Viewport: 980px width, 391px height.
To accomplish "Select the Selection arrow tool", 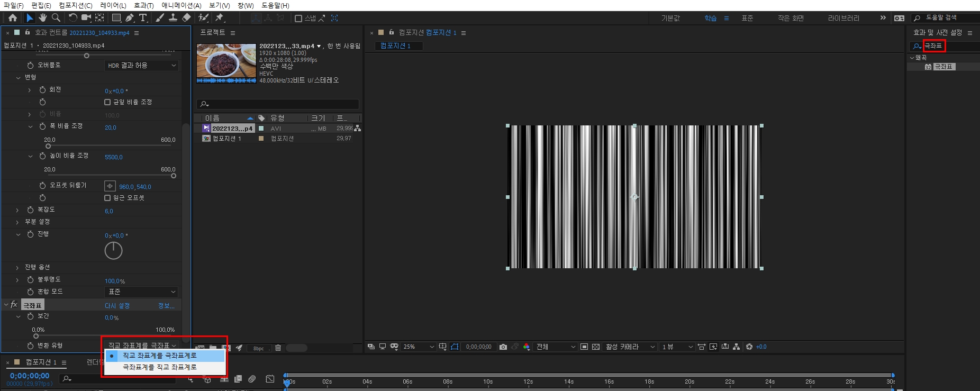I will (x=30, y=18).
